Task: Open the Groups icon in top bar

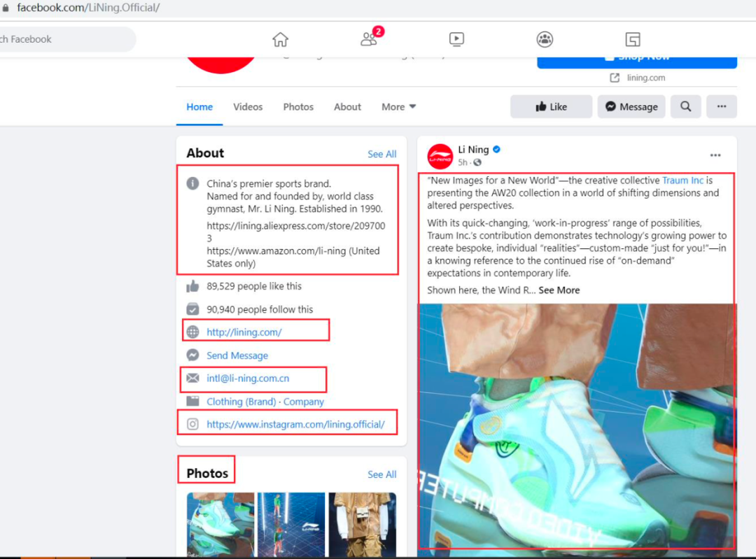Action: coord(545,39)
